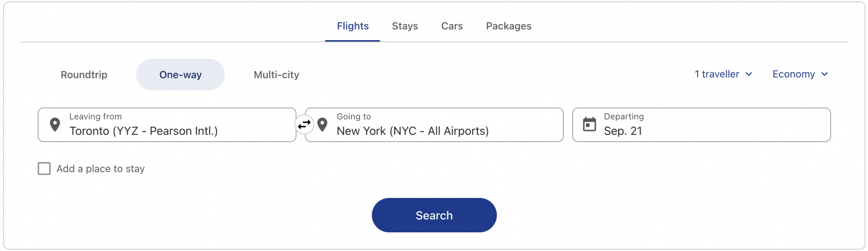Switch to the Stays tab
Image resolution: width=868 pixels, height=251 pixels.
405,26
